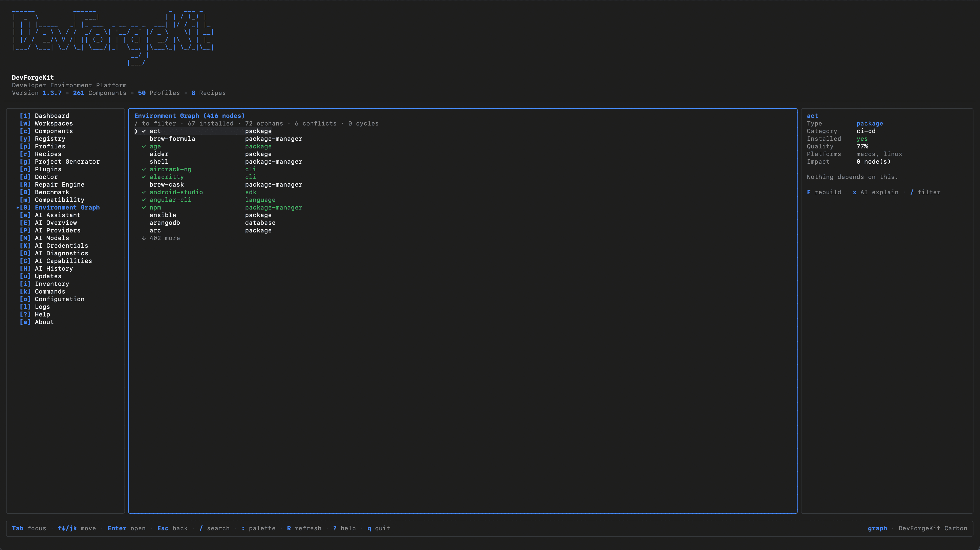Open AI Capabilities
This screenshot has height=550, width=980.
click(x=55, y=261)
